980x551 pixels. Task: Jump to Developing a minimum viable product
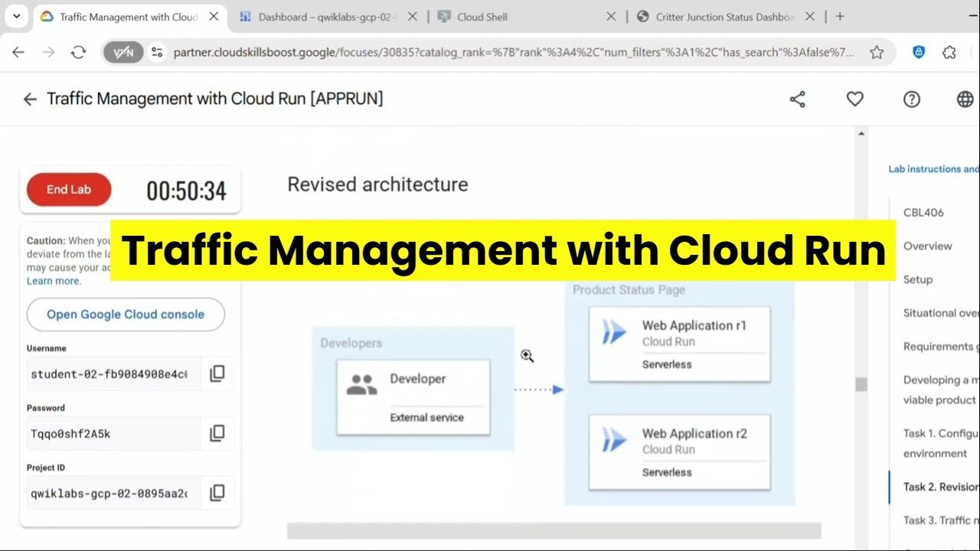point(941,390)
